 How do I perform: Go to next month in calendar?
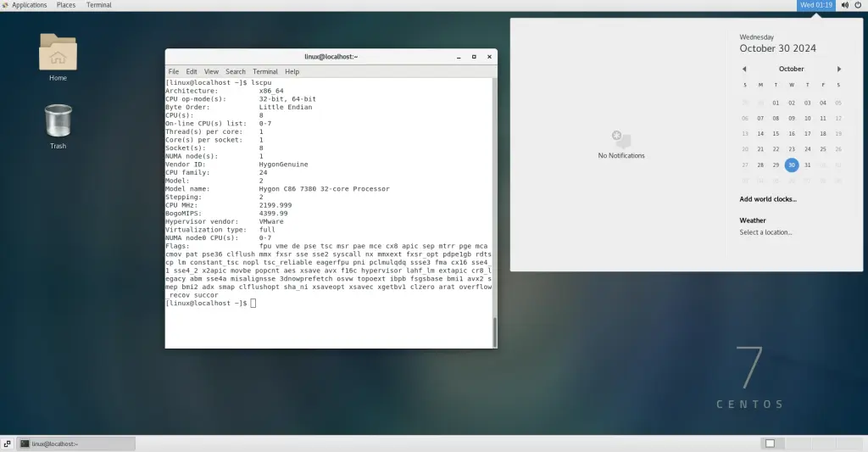[x=839, y=69]
